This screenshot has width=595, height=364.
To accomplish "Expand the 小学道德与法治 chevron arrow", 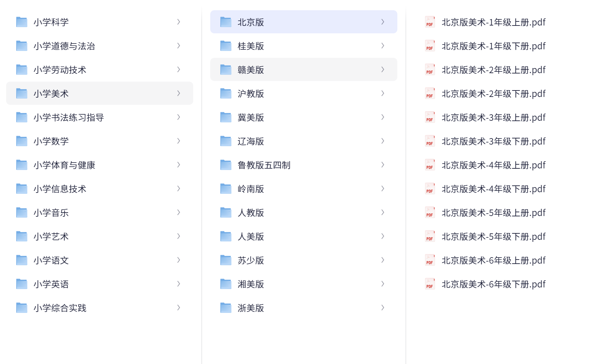I will pyautogui.click(x=179, y=46).
